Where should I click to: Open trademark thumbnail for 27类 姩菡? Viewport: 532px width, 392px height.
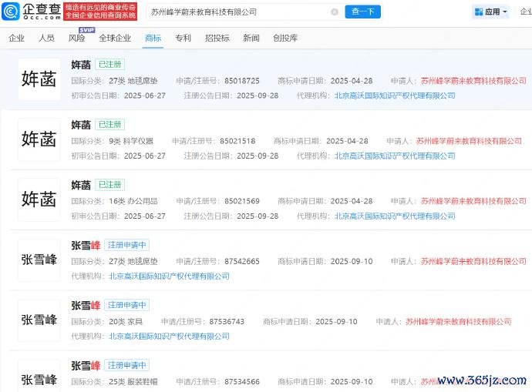click(39, 79)
